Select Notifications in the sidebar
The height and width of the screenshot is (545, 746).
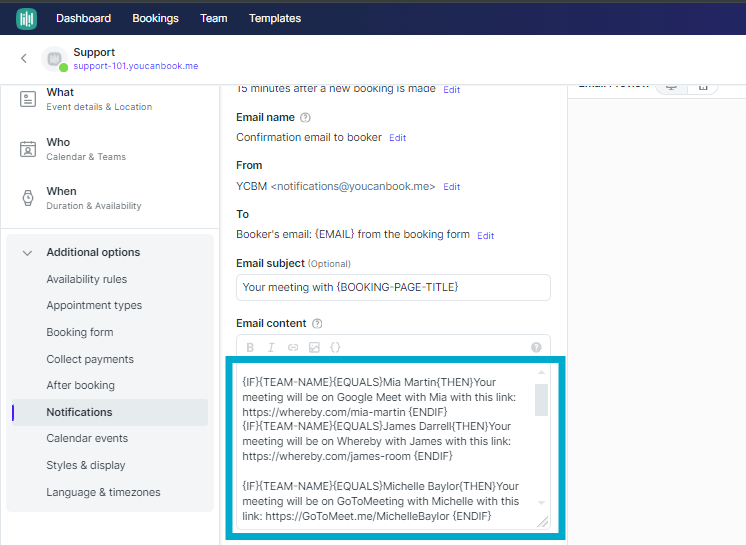[110, 412]
